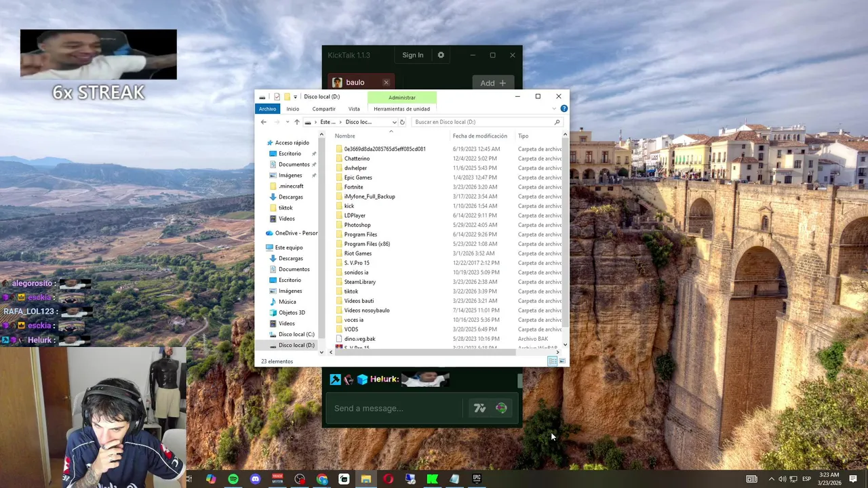868x488 pixels.
Task: Open Customize Quick Access Toolbar dropdown
Action: (295, 97)
